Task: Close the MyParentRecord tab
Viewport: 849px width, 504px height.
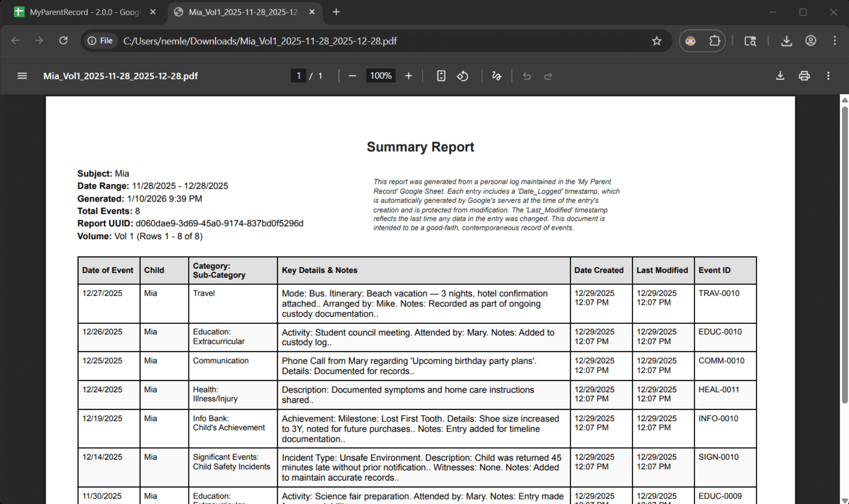Action: tap(153, 12)
